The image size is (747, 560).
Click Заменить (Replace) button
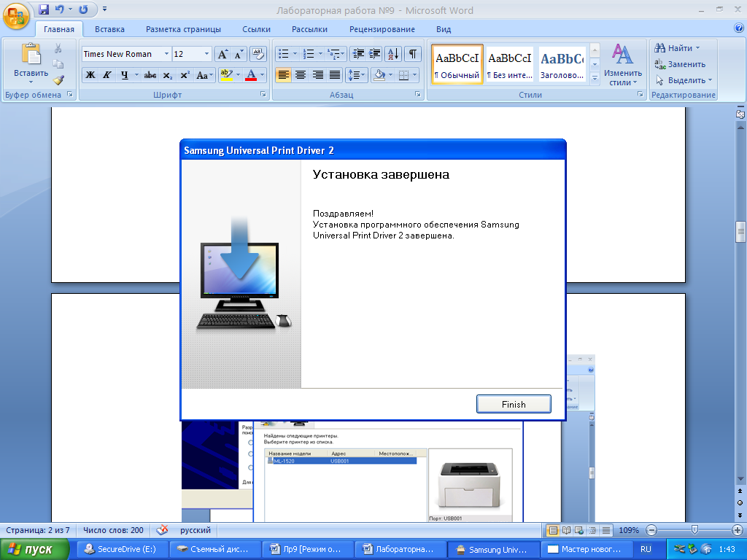pyautogui.click(x=680, y=64)
